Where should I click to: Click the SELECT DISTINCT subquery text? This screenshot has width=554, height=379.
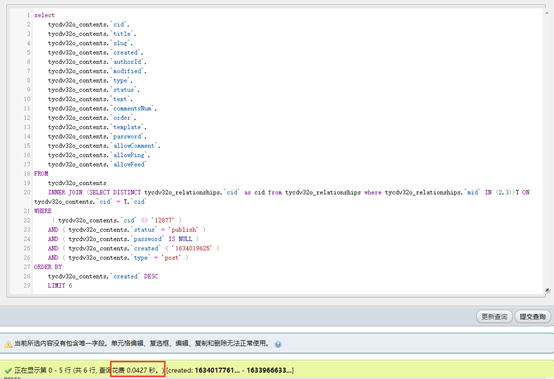(x=115, y=192)
